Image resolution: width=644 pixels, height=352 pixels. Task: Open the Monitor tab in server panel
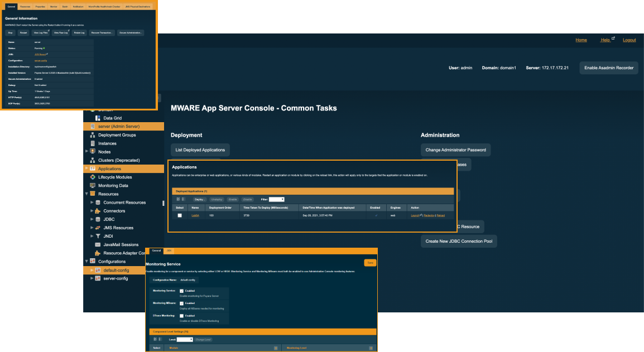(x=54, y=7)
